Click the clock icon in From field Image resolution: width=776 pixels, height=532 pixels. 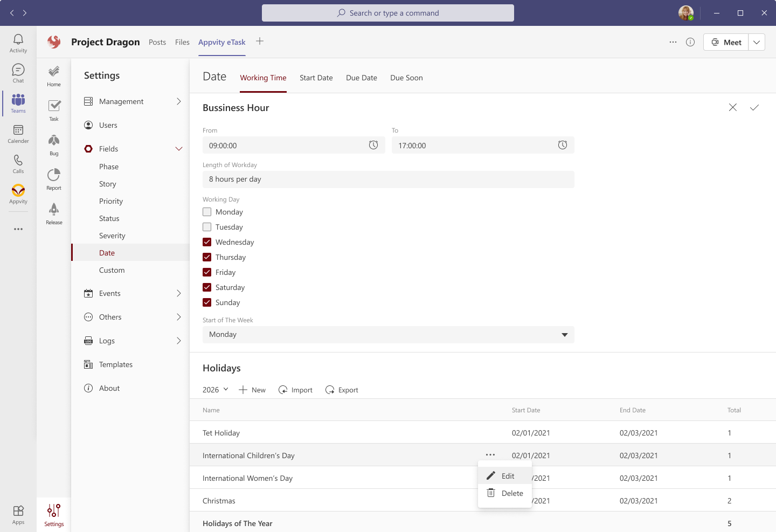pos(373,145)
